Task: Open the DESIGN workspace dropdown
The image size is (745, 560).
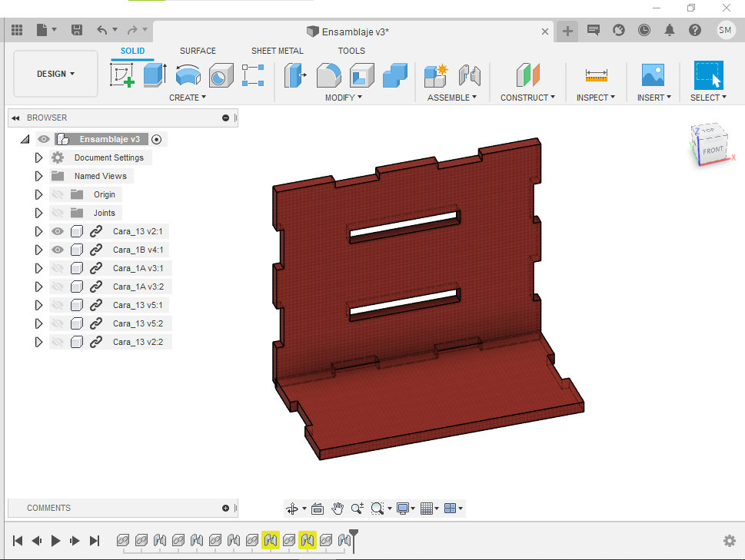Action: 55,74
